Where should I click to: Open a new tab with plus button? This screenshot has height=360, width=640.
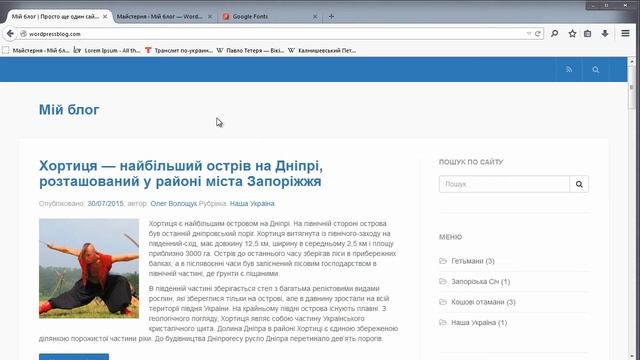331,16
